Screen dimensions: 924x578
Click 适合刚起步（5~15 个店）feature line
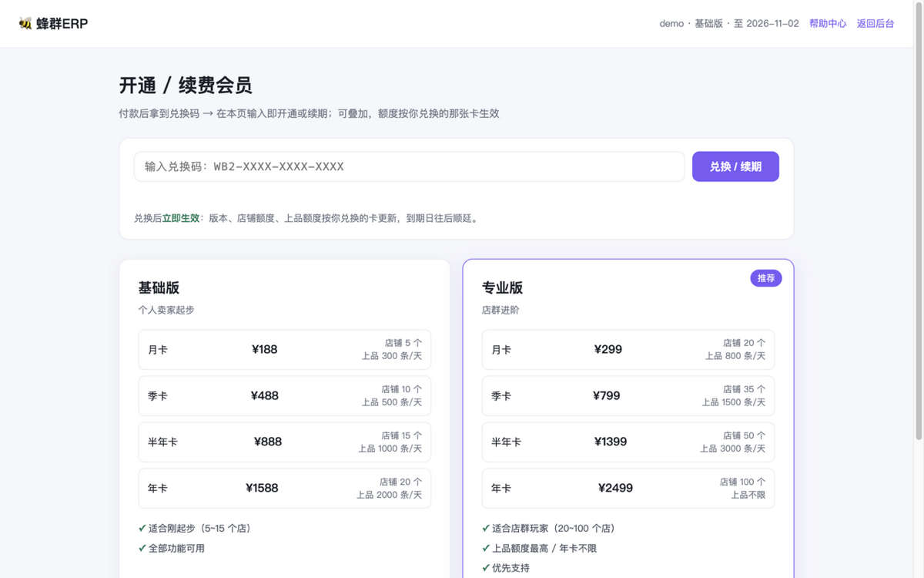coord(195,529)
